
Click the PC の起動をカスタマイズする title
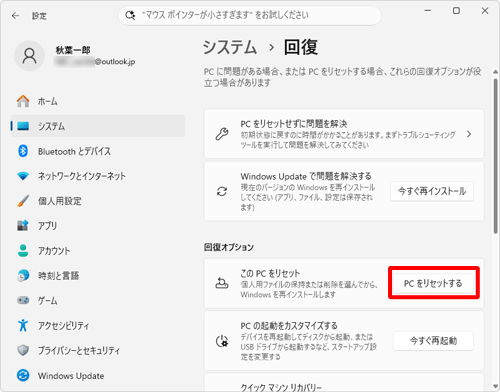click(x=289, y=325)
